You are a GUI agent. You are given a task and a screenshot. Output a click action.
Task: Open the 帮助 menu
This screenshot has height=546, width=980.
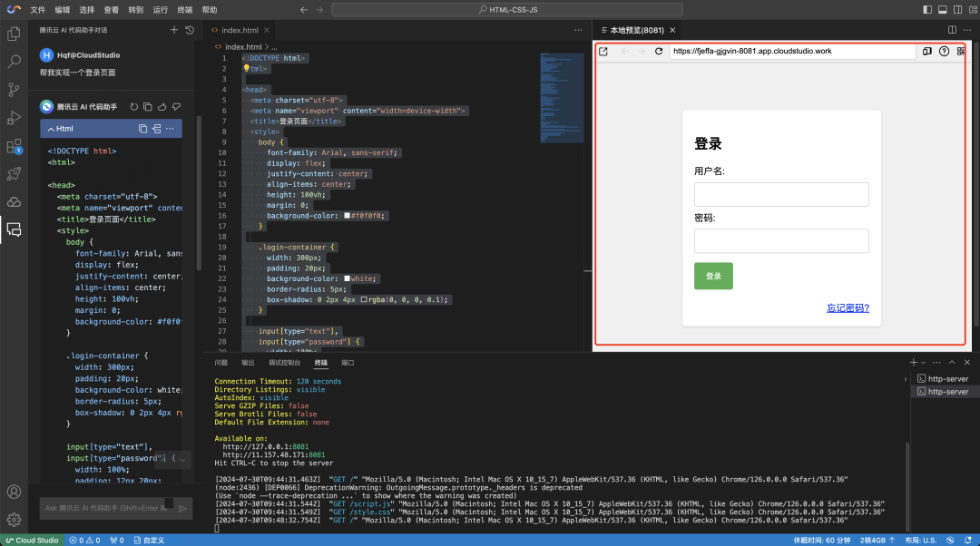[210, 10]
